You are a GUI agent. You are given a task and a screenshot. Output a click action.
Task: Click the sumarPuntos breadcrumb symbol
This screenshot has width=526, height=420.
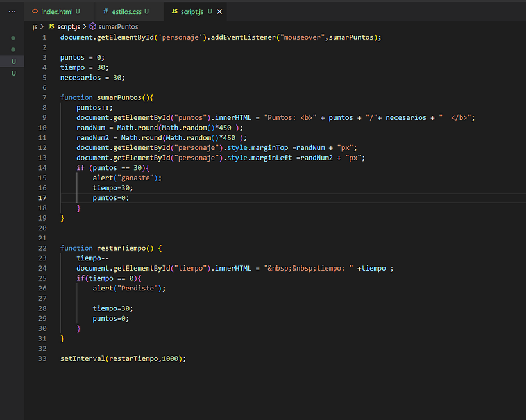118,26
